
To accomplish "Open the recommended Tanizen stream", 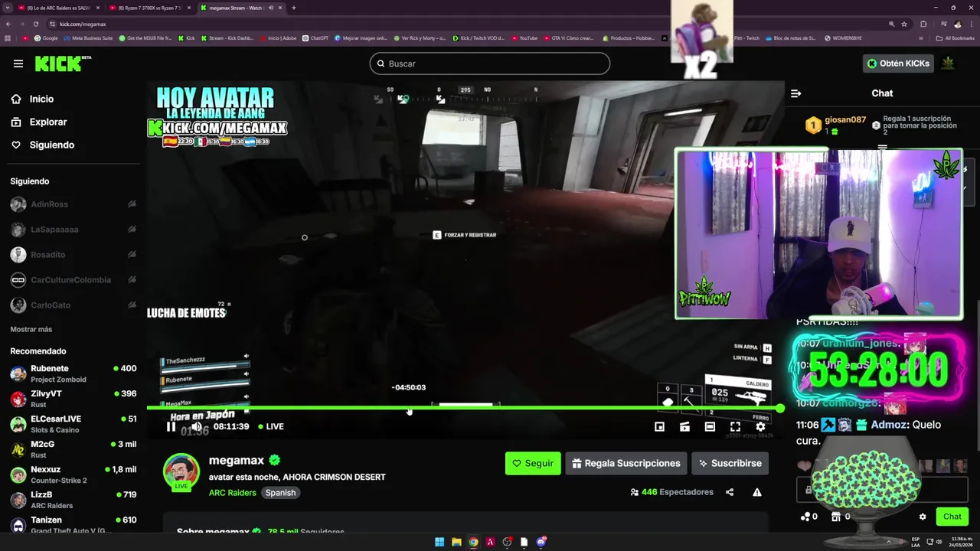I will (x=73, y=525).
